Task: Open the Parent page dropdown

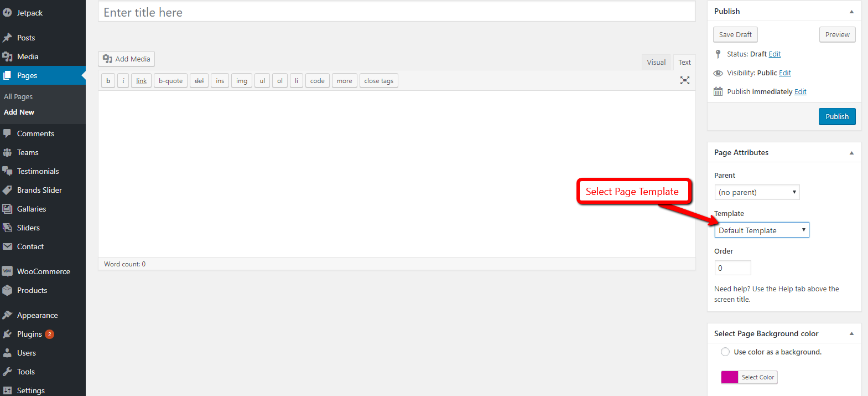Action: [x=757, y=192]
